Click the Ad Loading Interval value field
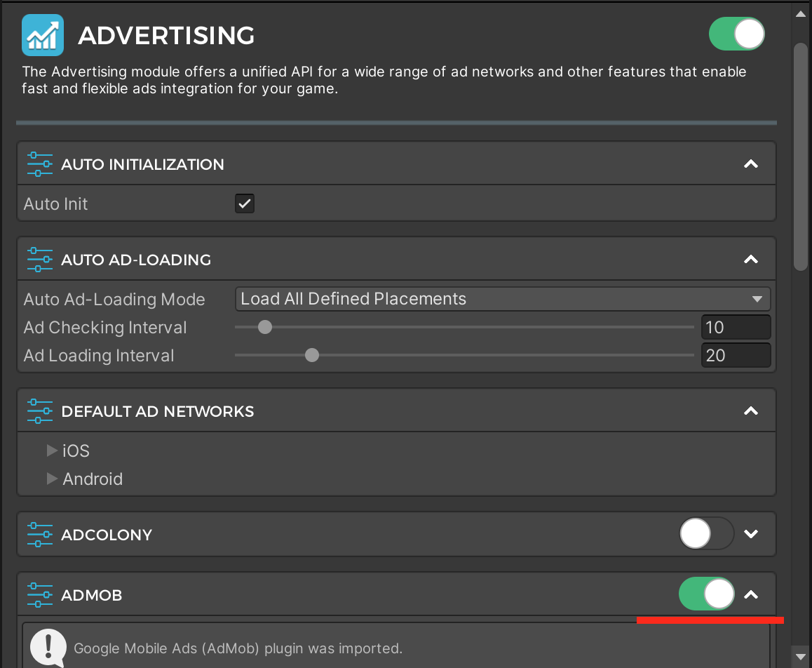 coord(736,355)
